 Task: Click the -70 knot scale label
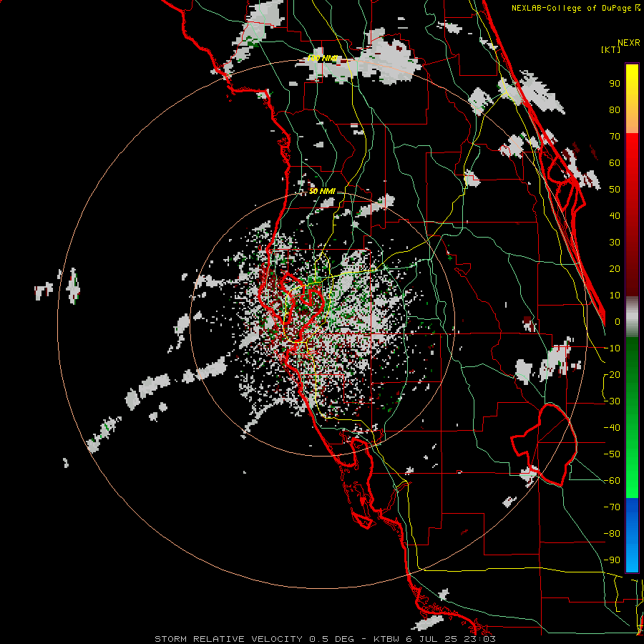click(x=612, y=507)
